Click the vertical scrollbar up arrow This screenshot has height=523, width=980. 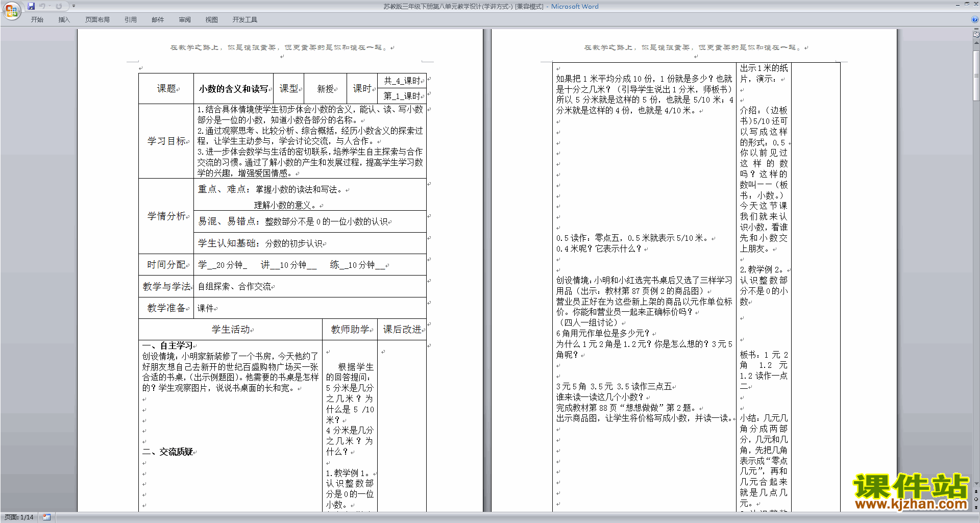976,42
